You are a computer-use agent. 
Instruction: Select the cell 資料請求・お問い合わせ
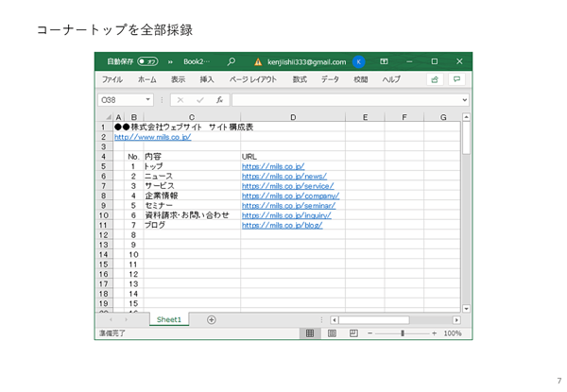pyautogui.click(x=192, y=215)
